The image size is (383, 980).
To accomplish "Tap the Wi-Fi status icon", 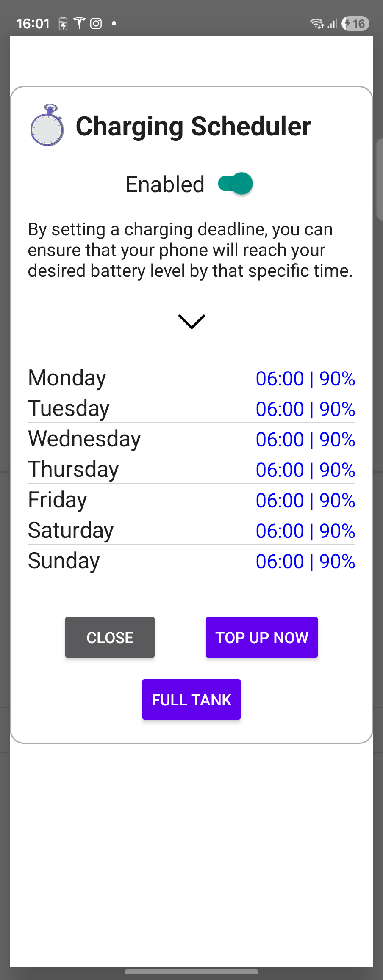I will pyautogui.click(x=317, y=23).
